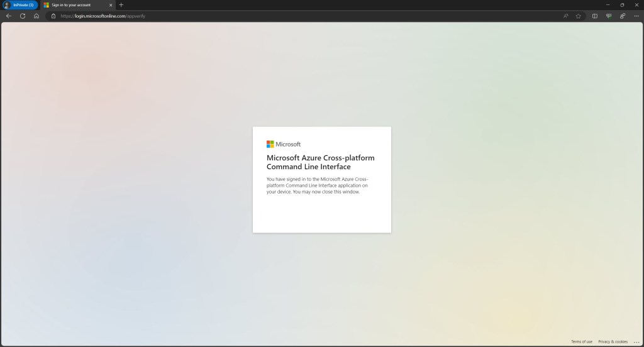Click the browser Back arrow
The height and width of the screenshot is (347, 644).
[x=8, y=16]
